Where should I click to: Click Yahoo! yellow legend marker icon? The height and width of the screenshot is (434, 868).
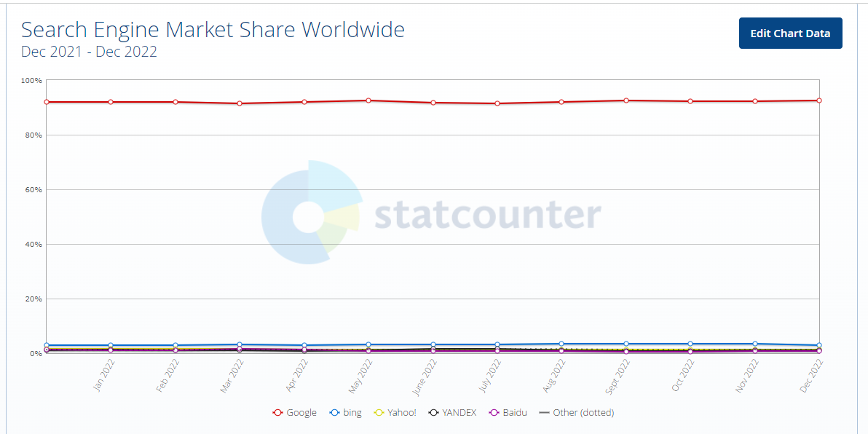(379, 412)
